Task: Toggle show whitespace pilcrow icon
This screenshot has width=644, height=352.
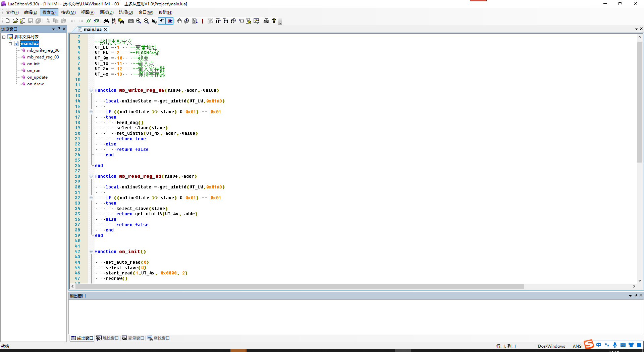Action: [x=162, y=21]
